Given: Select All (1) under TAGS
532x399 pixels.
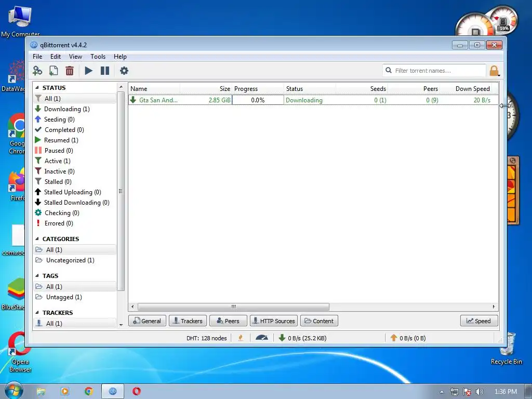Looking at the screenshot, I should pos(75,287).
